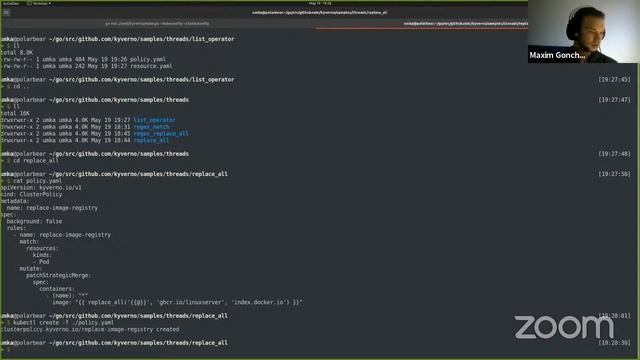Click the [19:27:47] timestamp

click(x=614, y=100)
